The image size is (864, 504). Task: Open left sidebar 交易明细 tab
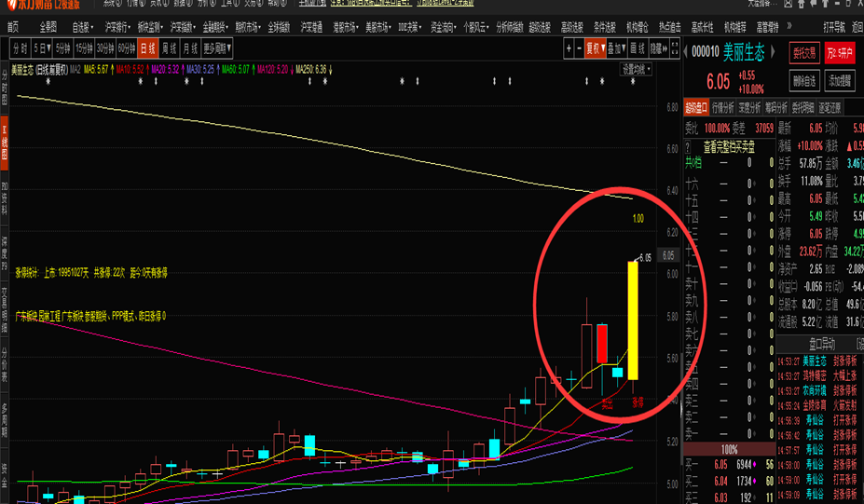[x=4, y=311]
